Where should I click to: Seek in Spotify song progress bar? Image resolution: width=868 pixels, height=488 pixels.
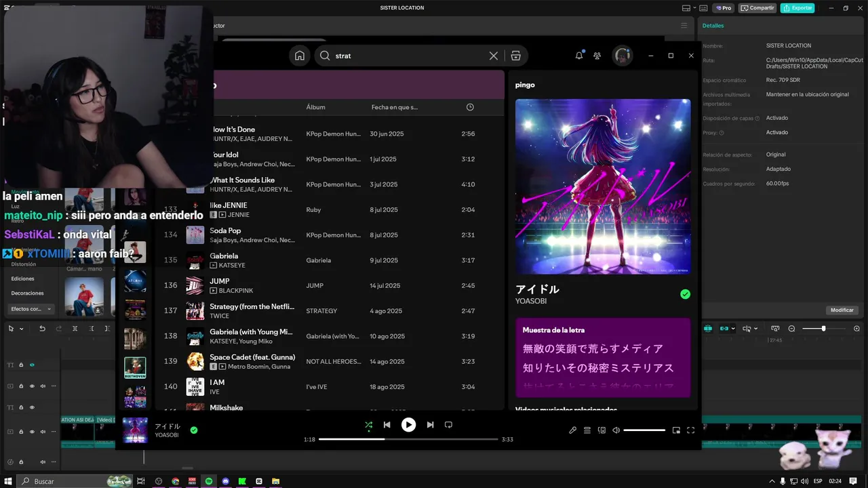coord(408,439)
